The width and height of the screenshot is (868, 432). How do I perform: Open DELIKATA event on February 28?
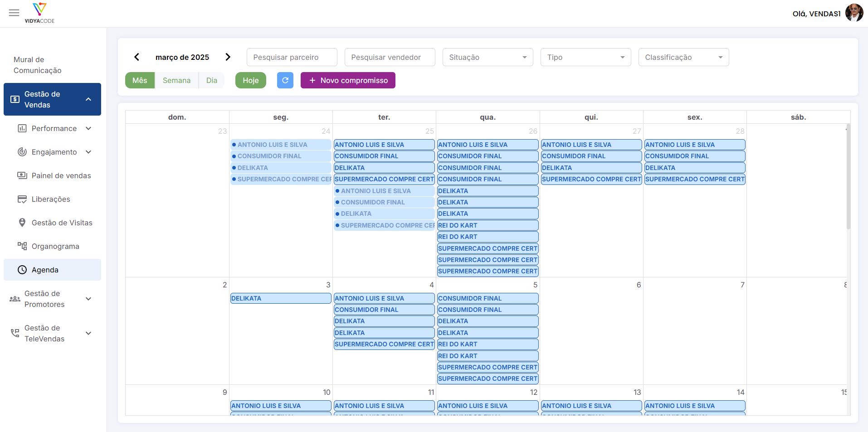(x=695, y=168)
